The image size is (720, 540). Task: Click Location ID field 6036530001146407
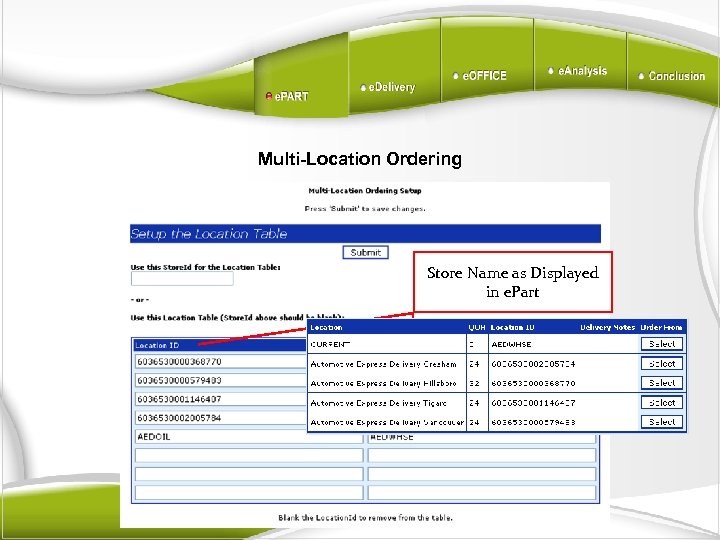(x=220, y=399)
